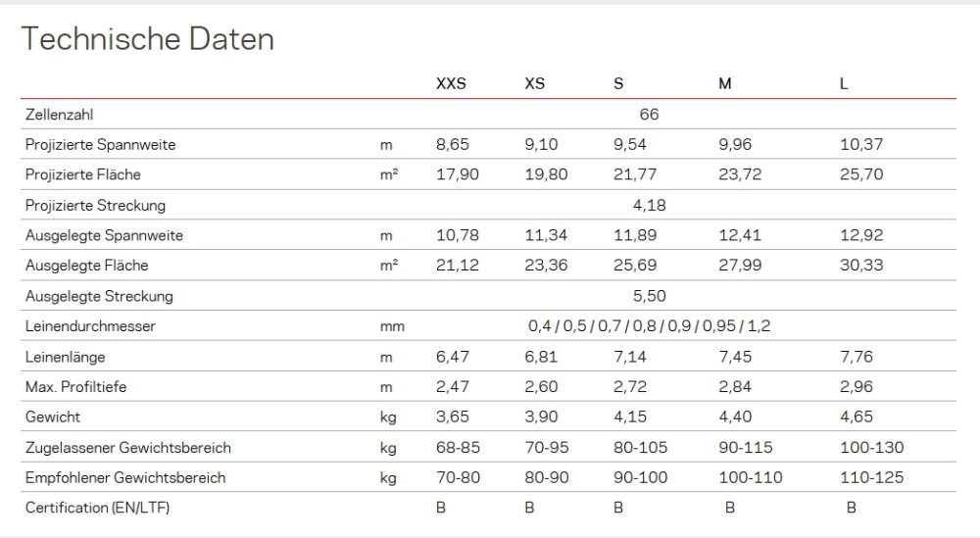Click the Zugelassener Gewichtsbereich value 100-130
This screenshot has width=980, height=538.
point(872,448)
